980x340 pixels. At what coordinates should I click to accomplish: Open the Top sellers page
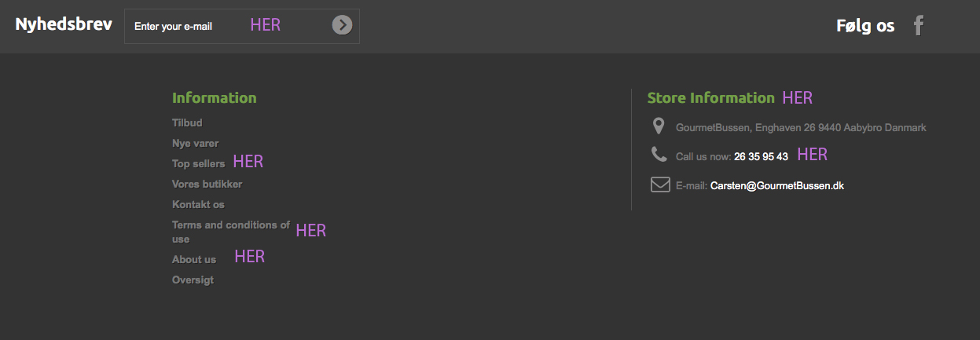click(198, 164)
